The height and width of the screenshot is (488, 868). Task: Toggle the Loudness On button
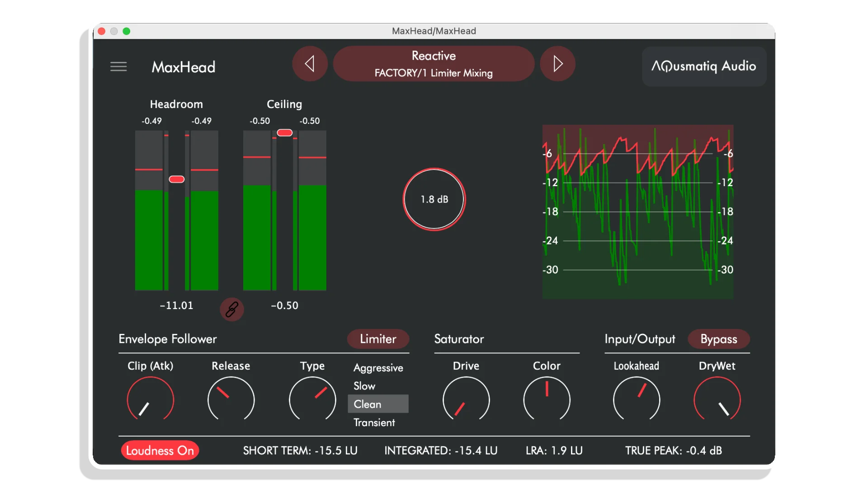[160, 450]
